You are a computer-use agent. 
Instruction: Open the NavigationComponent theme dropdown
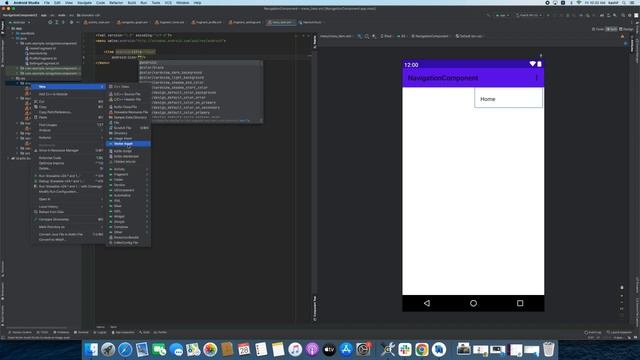point(430,36)
